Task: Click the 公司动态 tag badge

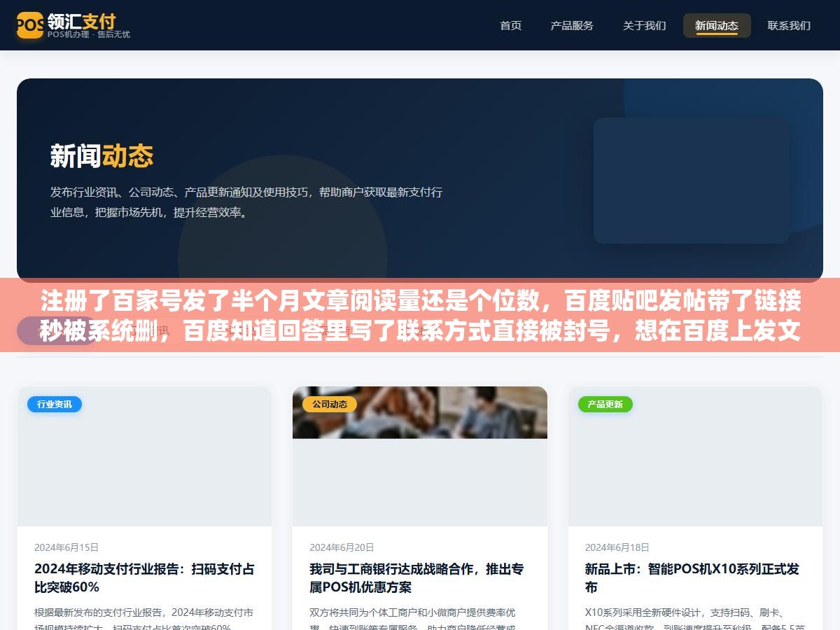Action: point(330,404)
